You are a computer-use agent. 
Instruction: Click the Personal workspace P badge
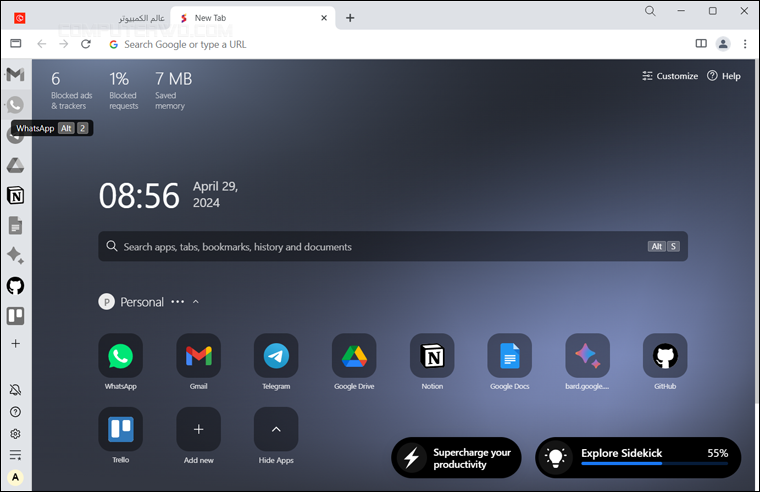click(107, 302)
